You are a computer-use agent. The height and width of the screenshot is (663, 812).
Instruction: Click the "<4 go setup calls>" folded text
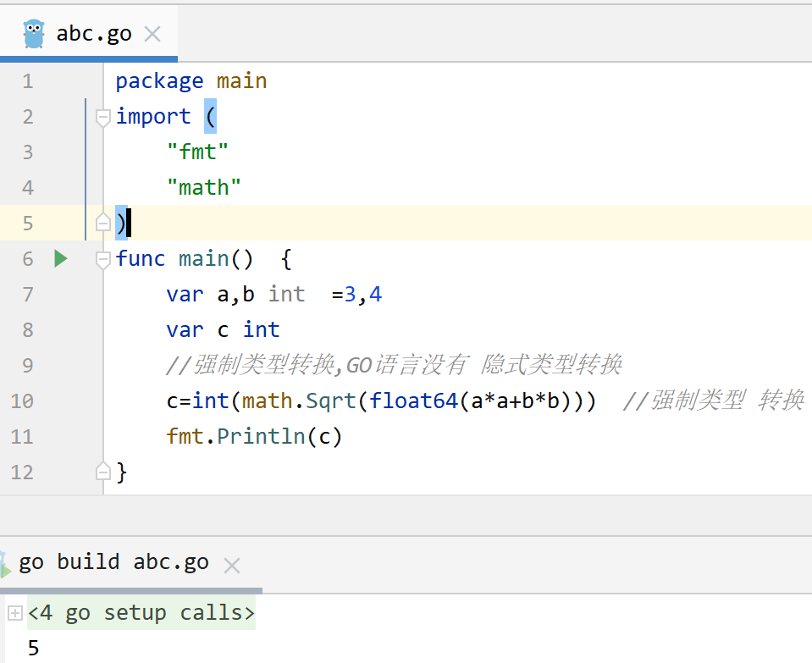[141, 613]
